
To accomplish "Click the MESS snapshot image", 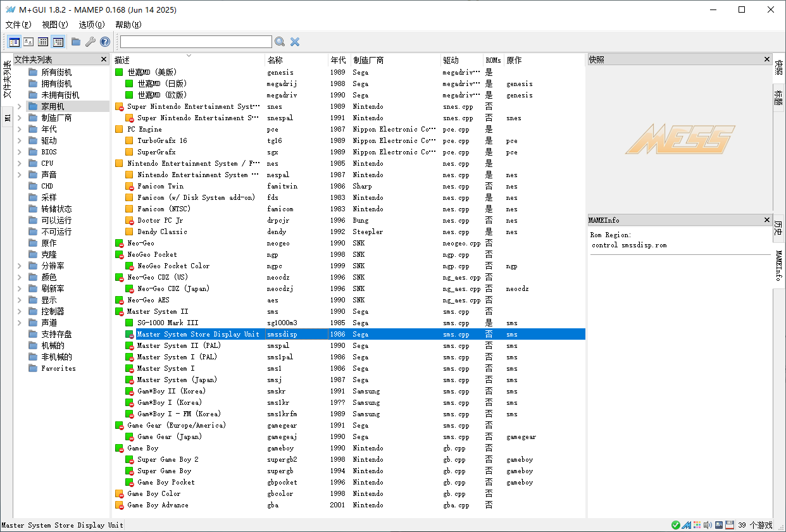I will (x=680, y=139).
